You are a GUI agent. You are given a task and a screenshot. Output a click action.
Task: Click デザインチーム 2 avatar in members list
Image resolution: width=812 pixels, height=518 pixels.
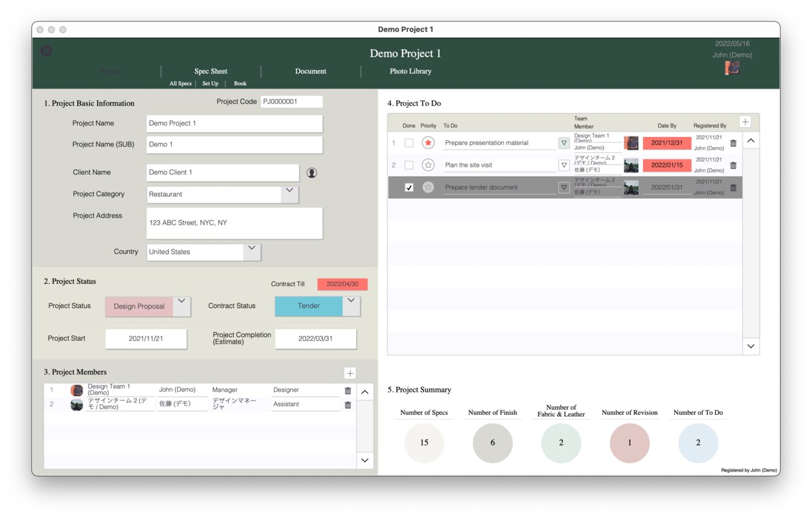coord(77,404)
